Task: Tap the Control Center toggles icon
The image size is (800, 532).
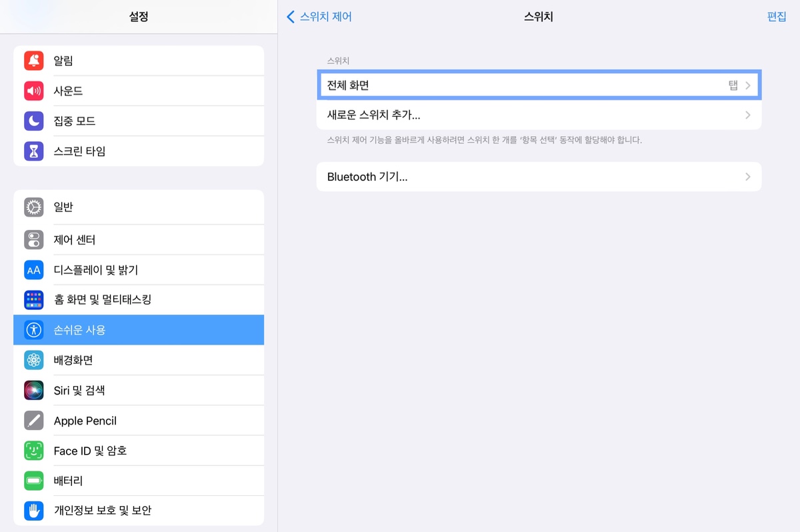Action: [34, 239]
